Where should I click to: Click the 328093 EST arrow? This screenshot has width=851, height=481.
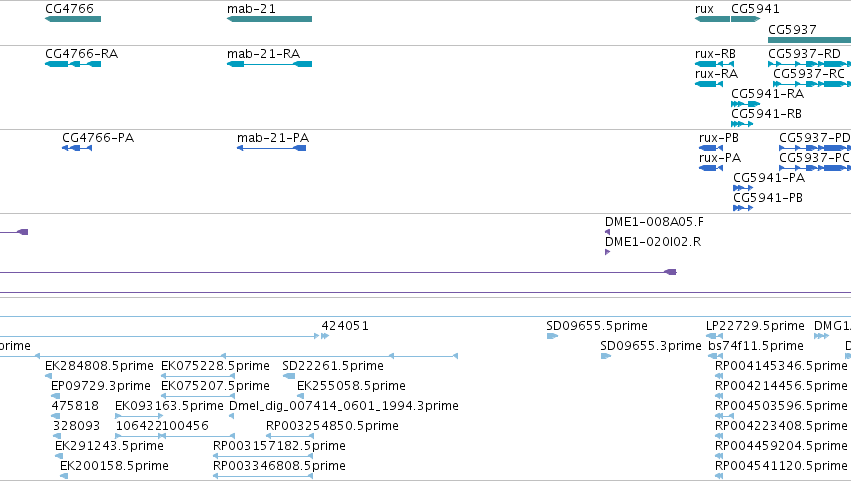[x=57, y=436]
